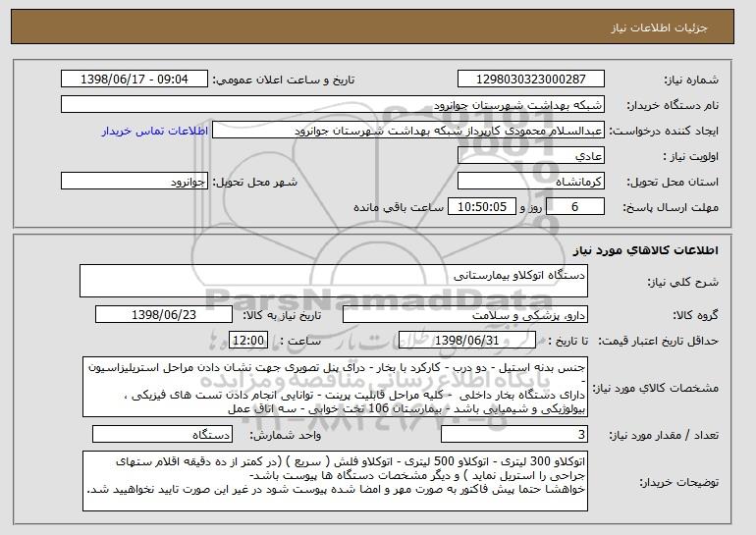Select the announcement date field 1398/06/17 - 09:04
Screen dimensions: 756x535
(x=135, y=80)
